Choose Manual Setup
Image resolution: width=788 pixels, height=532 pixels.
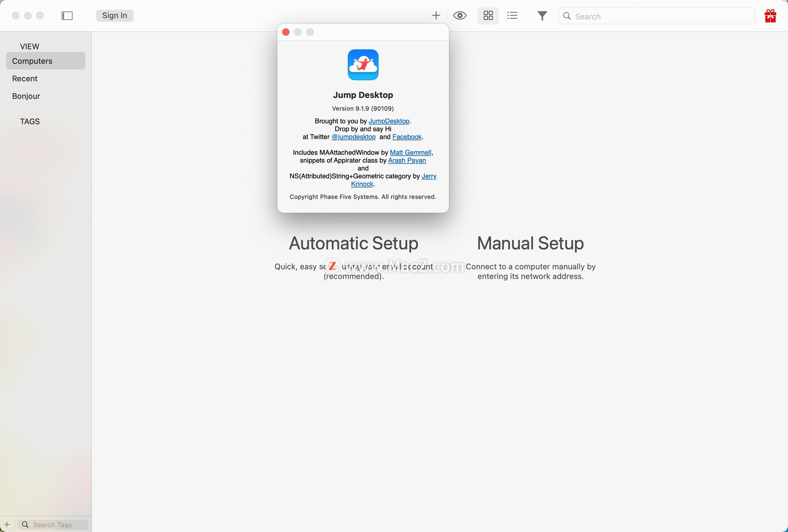530,243
